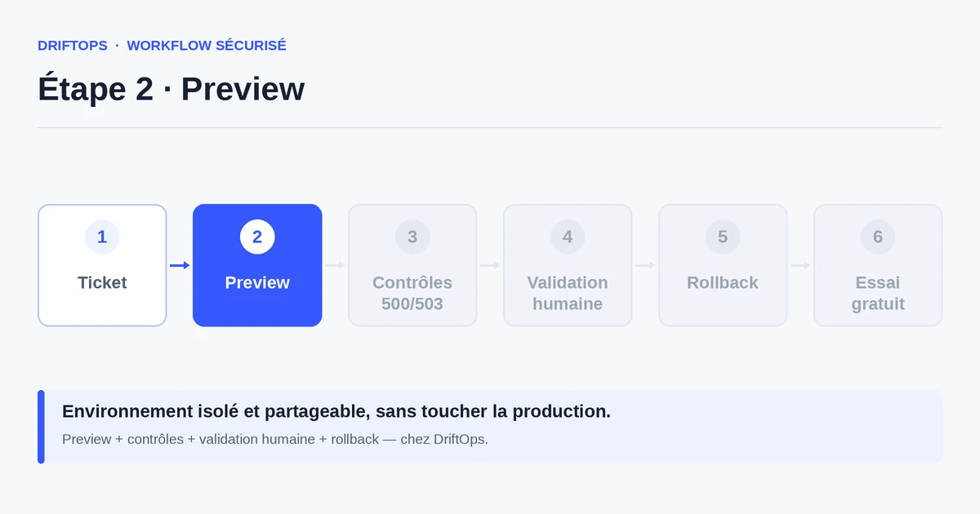Click the number 1 circle badge
Viewport: 980px width, 514px height.
102,237
